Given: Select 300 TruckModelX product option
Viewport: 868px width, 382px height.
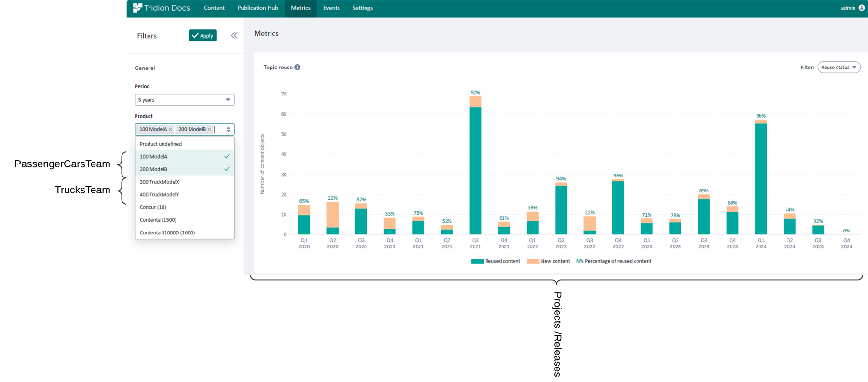Looking at the screenshot, I should point(160,182).
